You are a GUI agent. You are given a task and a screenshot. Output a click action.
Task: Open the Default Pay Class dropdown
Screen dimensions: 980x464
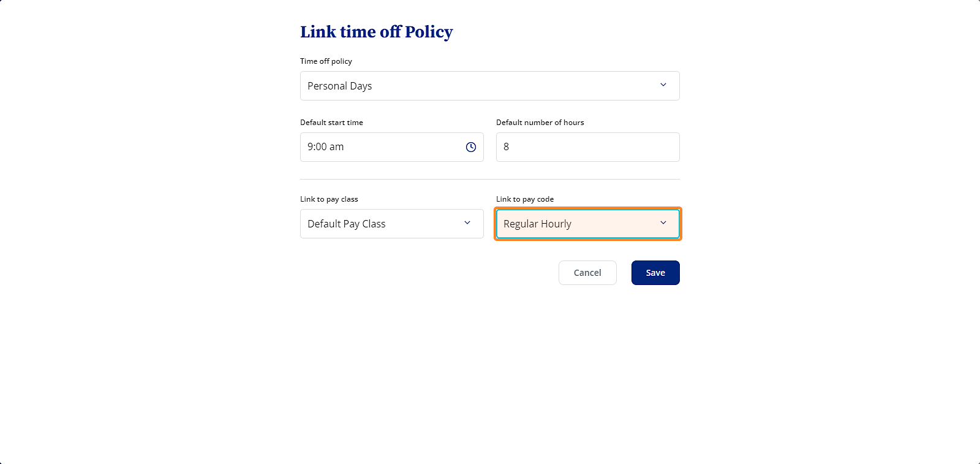click(x=392, y=224)
